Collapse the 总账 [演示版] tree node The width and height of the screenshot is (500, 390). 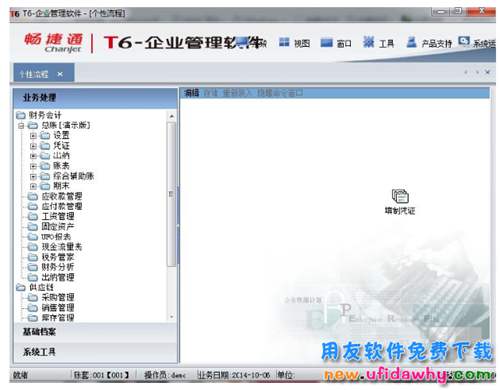tap(21, 126)
